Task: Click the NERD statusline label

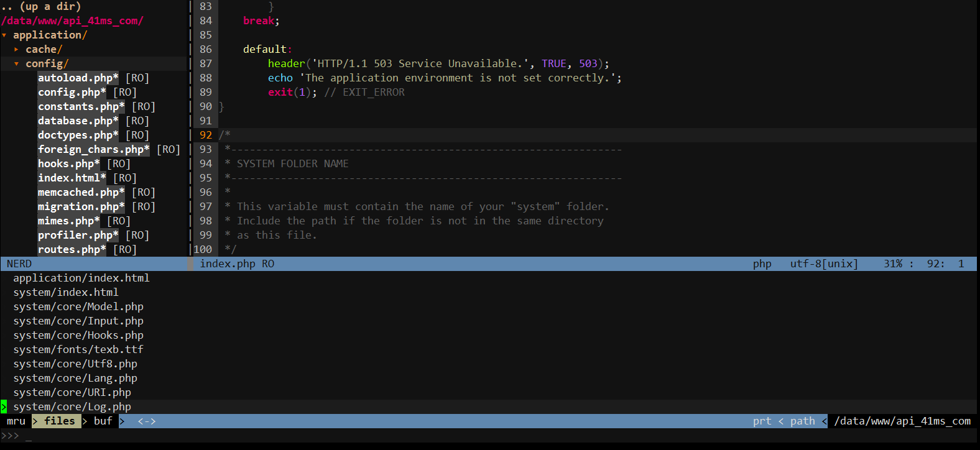Action: pyautogui.click(x=19, y=264)
